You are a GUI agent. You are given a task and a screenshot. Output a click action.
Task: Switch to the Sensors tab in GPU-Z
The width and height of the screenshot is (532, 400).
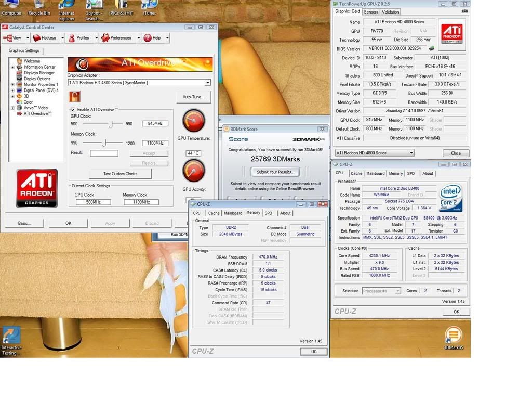[x=371, y=12]
